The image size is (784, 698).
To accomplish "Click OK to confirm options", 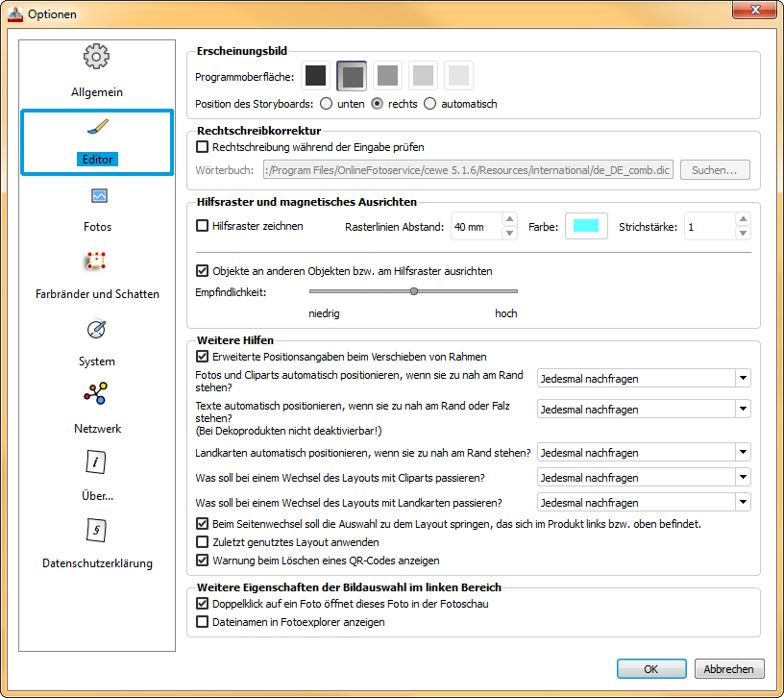I will coord(651,669).
